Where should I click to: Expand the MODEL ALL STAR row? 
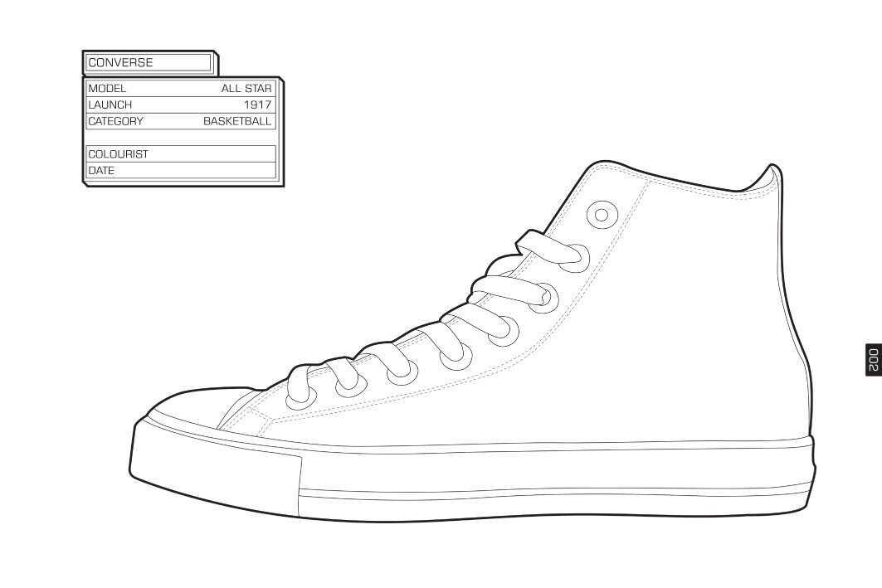tap(181, 87)
